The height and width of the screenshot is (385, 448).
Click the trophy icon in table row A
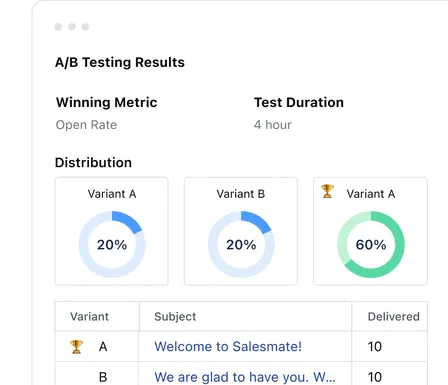point(76,347)
